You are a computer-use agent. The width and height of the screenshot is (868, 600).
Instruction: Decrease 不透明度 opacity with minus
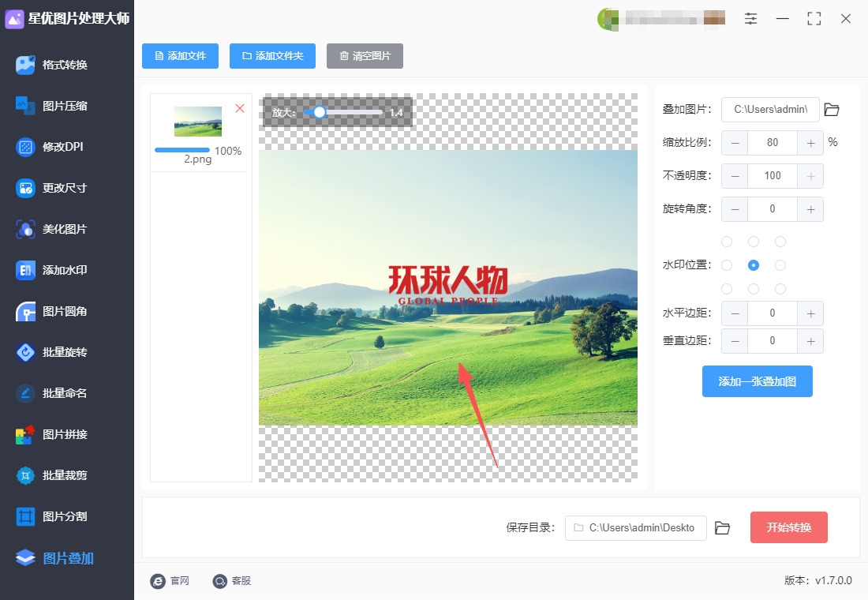(x=735, y=176)
